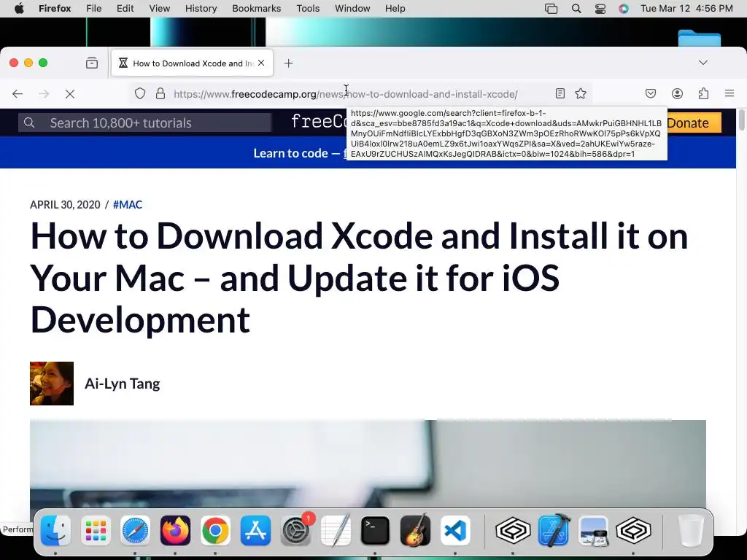
Task: Open Control Center in menu bar
Action: [600, 8]
